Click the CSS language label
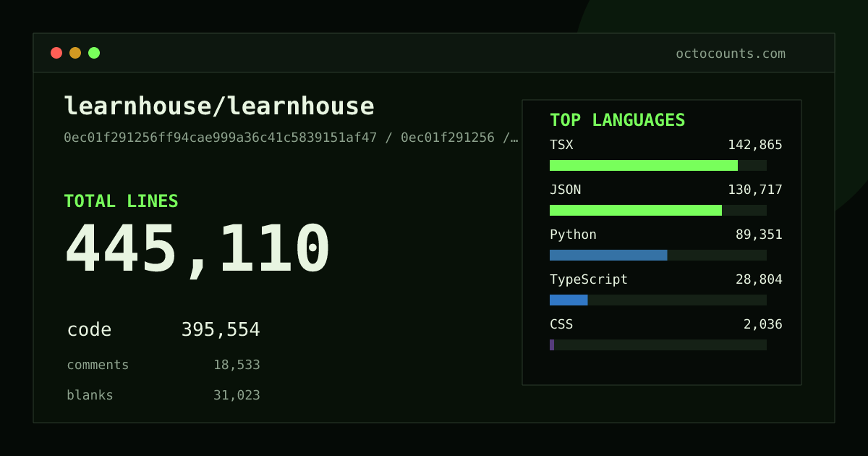The width and height of the screenshot is (868, 456). coord(561,324)
